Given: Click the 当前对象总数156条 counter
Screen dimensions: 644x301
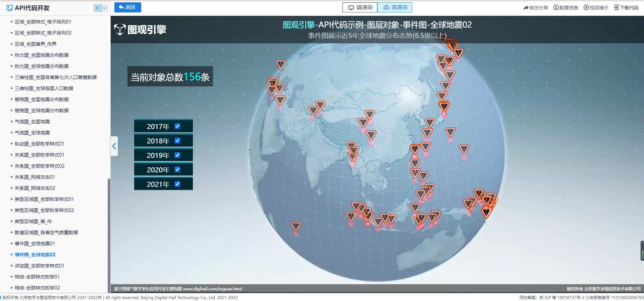Looking at the screenshot, I should tap(170, 77).
